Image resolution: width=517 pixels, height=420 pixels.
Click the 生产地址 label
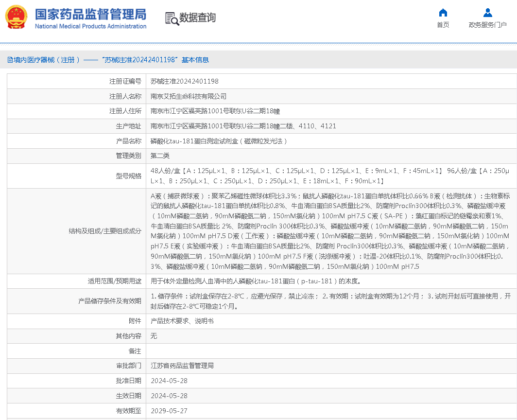(129, 126)
